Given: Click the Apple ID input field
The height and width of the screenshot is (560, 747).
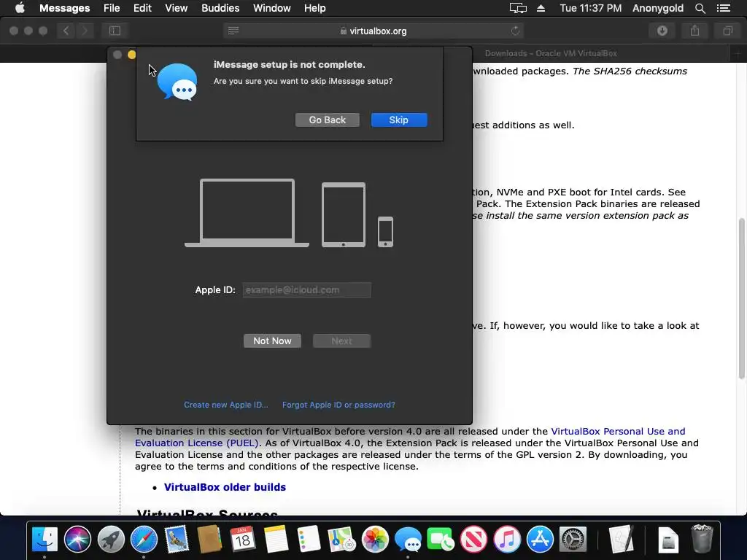Looking at the screenshot, I should pos(307,290).
